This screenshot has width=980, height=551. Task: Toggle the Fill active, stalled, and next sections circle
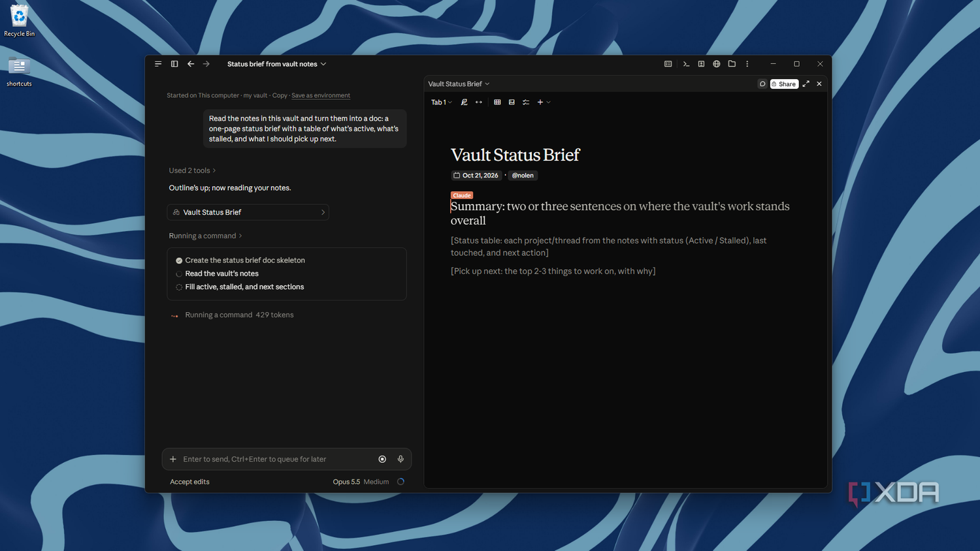coord(179,287)
